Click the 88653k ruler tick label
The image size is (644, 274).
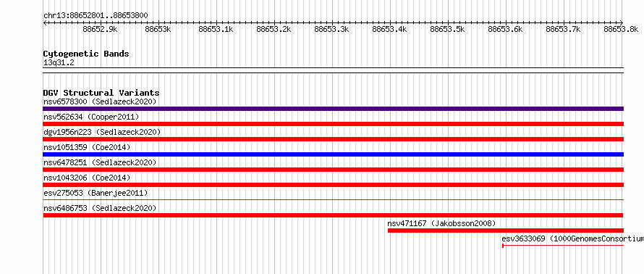pos(158,29)
